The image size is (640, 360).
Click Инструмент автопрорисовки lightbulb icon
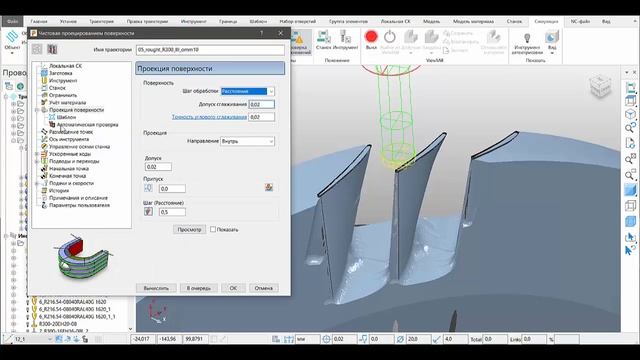(x=527, y=38)
